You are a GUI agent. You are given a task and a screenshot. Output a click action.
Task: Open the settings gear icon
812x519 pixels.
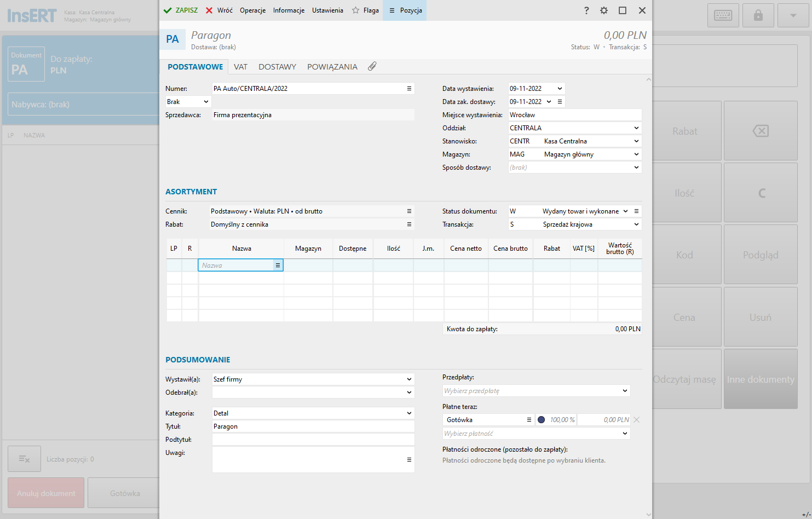pyautogui.click(x=604, y=10)
